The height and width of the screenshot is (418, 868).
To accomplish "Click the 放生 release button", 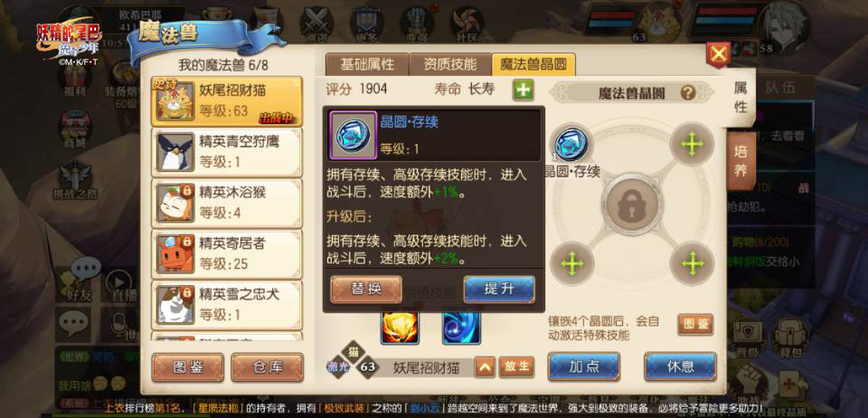I will [516, 366].
